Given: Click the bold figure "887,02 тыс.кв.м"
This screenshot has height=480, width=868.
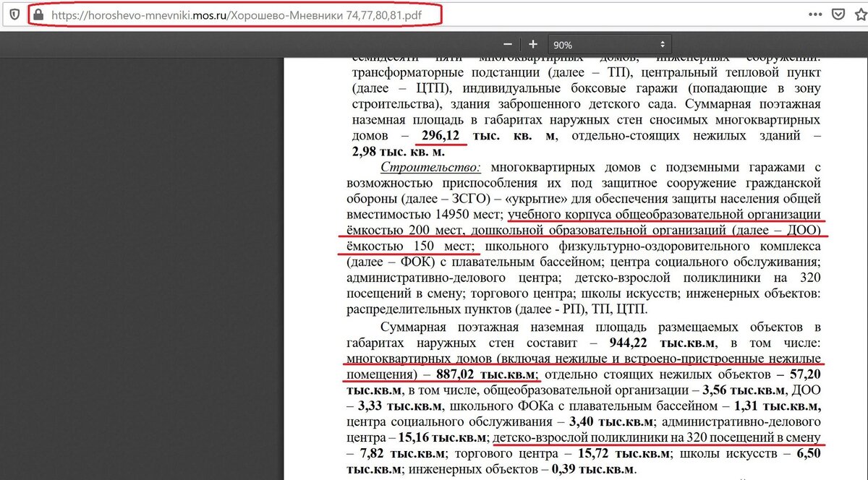Looking at the screenshot, I should pyautogui.click(x=486, y=374).
